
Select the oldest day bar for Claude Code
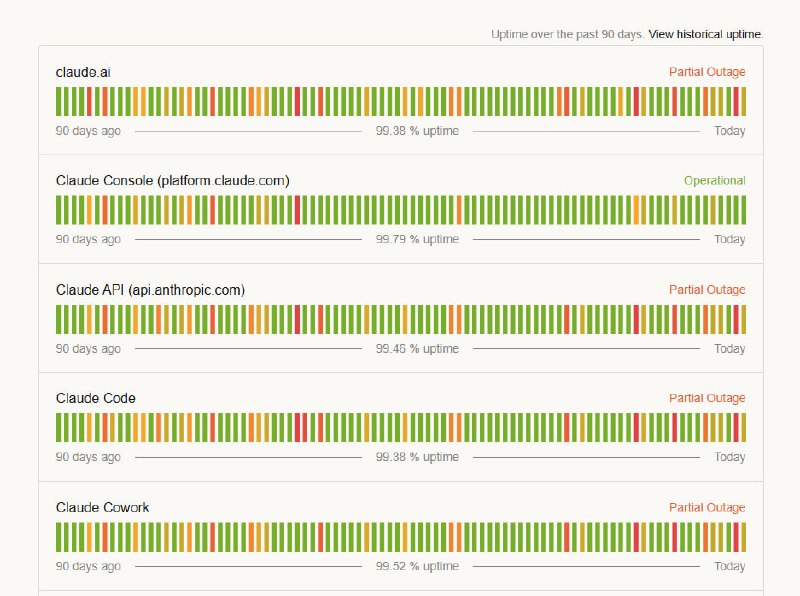click(59, 428)
